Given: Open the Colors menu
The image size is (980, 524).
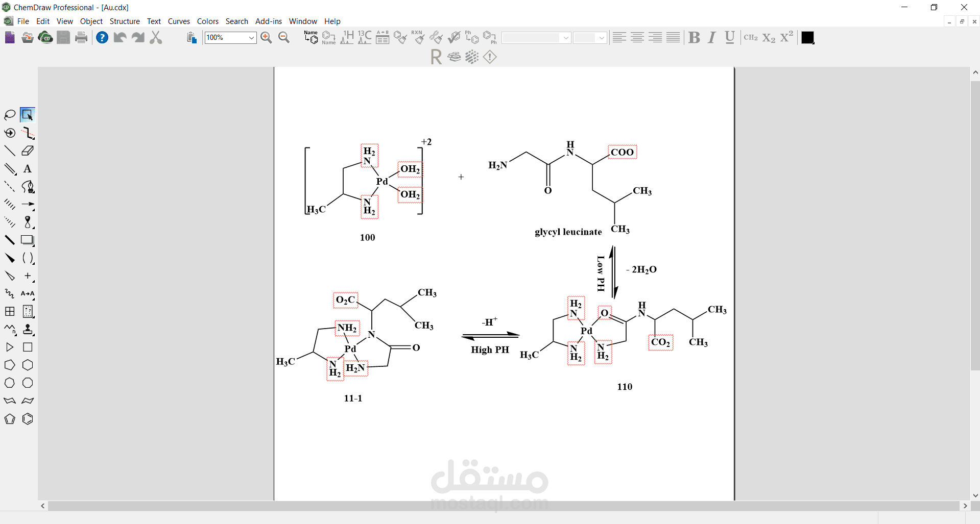Looking at the screenshot, I should tap(208, 21).
